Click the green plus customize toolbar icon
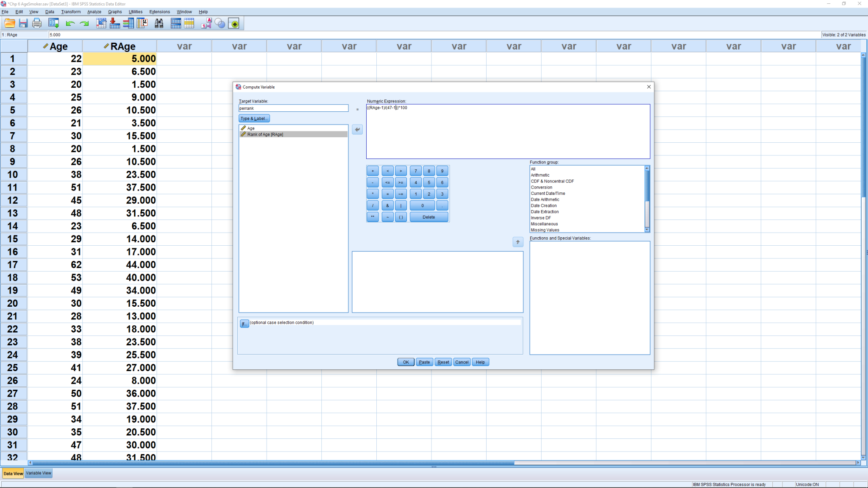 point(234,23)
